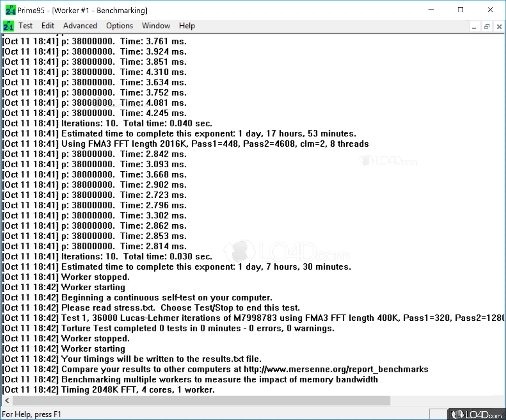
Task: Click the 'Time: 3.761 ms.' log line
Action: click(94, 42)
